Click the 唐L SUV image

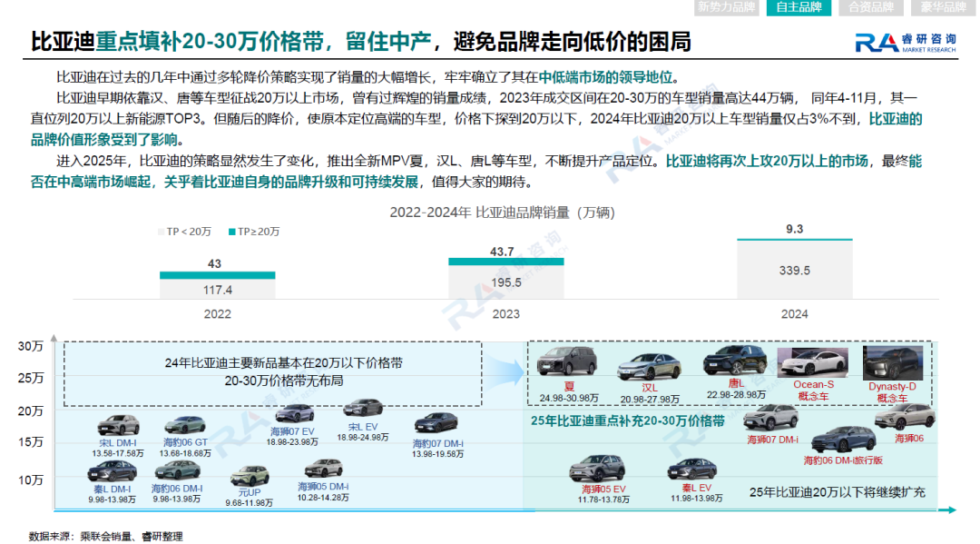pyautogui.click(x=735, y=360)
